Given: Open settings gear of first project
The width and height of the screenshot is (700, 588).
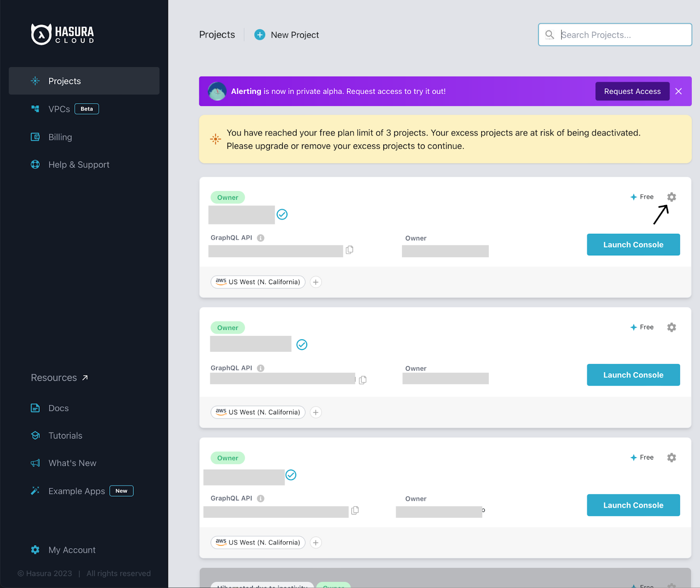Looking at the screenshot, I should click(x=672, y=197).
